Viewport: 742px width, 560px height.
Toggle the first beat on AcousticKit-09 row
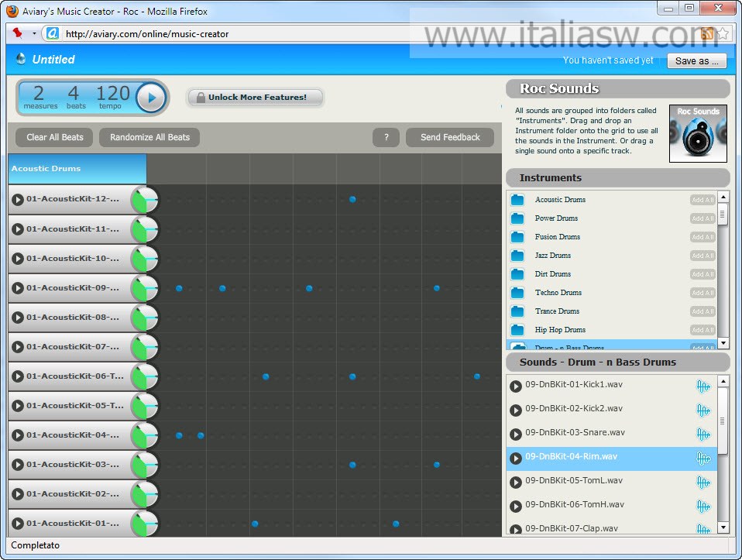point(179,288)
